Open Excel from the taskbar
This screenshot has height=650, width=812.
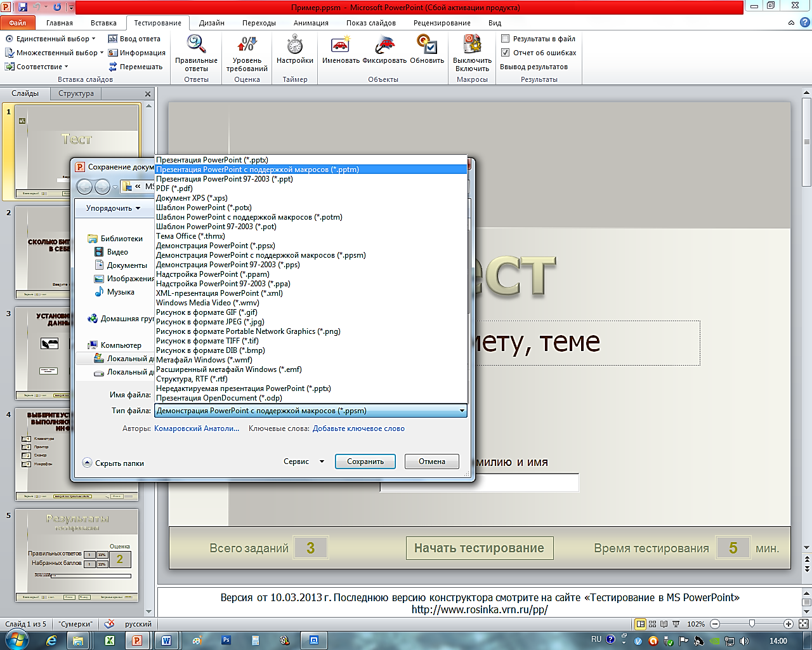pyautogui.click(x=109, y=640)
